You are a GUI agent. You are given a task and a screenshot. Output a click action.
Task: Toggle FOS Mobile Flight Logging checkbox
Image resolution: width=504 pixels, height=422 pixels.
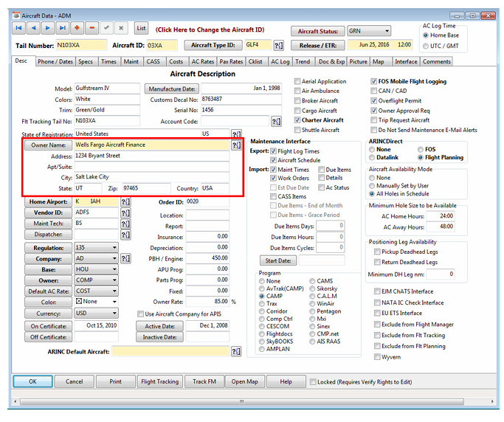coord(373,81)
